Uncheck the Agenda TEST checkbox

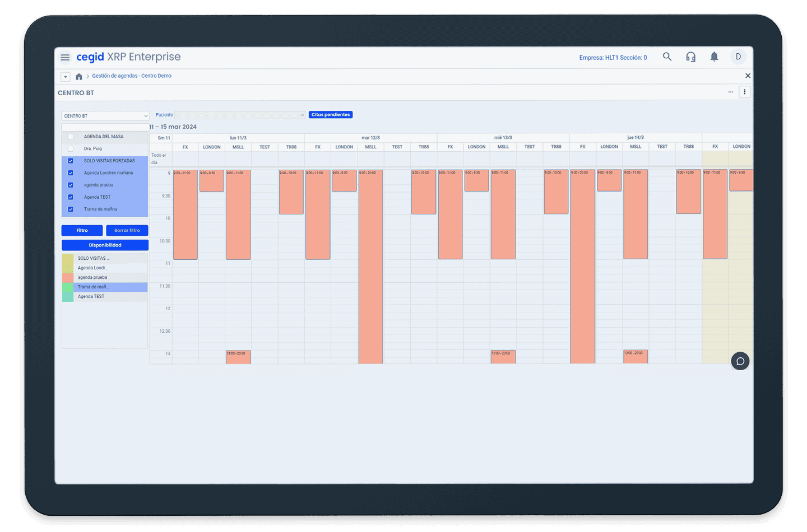click(x=71, y=197)
